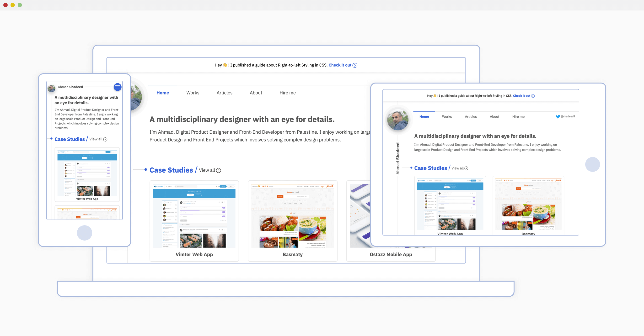Click the circled arrow beside the mobile view's View all
This screenshot has width=644, height=336.
coord(106,139)
